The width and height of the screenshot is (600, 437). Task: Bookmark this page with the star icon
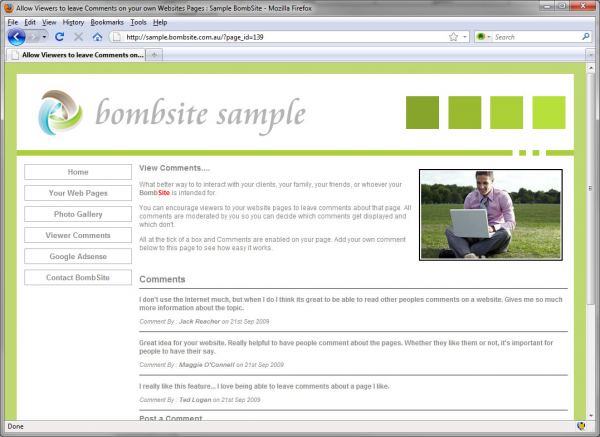453,37
